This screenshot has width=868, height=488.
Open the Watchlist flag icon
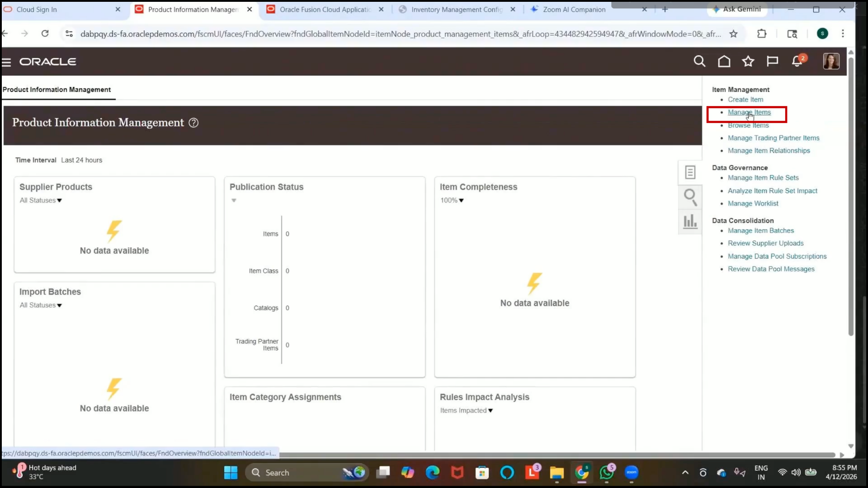click(772, 61)
